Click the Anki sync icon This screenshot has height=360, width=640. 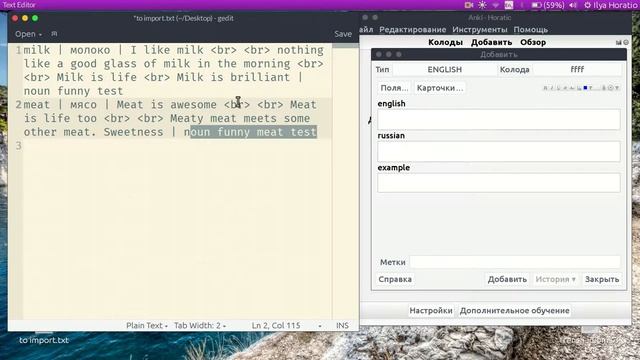coord(626,42)
